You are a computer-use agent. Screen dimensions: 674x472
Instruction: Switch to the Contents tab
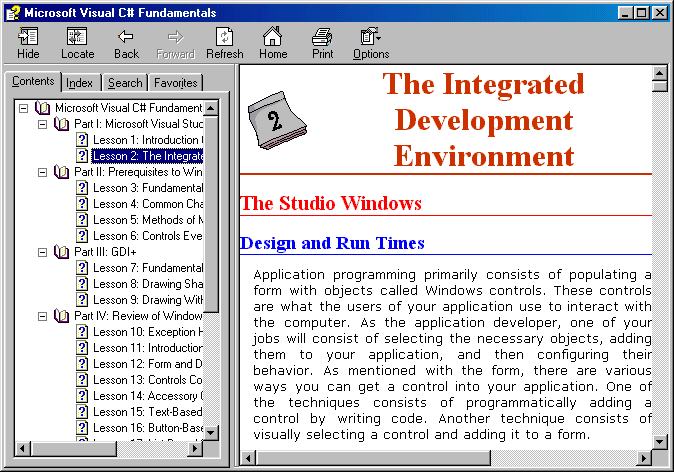(33, 81)
